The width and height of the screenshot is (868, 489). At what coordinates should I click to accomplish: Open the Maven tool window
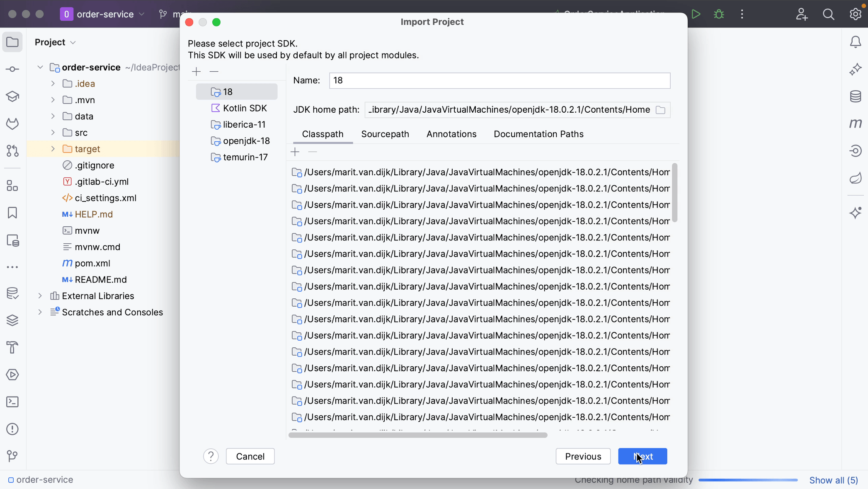pos(856,123)
